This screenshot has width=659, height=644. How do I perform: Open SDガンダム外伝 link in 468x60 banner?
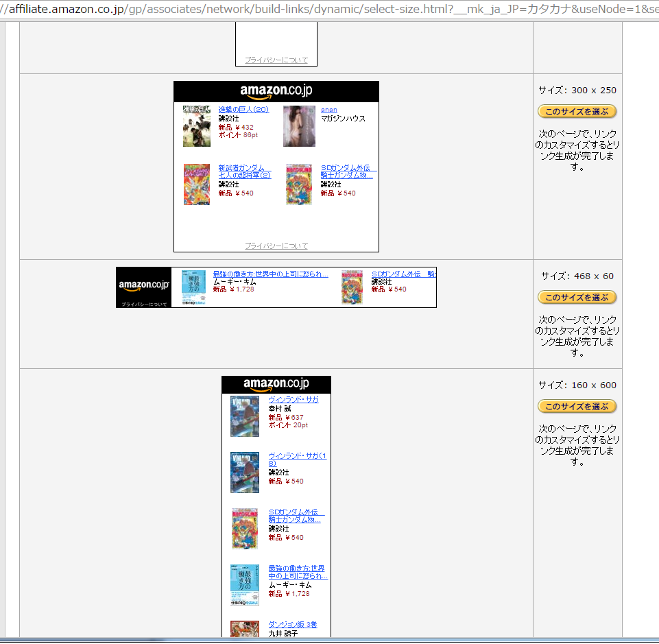403,274
